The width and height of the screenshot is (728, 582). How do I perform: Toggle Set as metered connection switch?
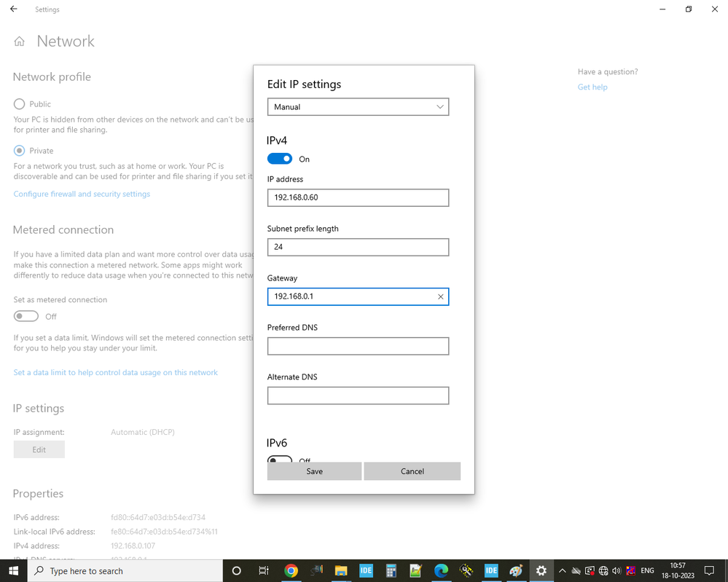point(26,317)
